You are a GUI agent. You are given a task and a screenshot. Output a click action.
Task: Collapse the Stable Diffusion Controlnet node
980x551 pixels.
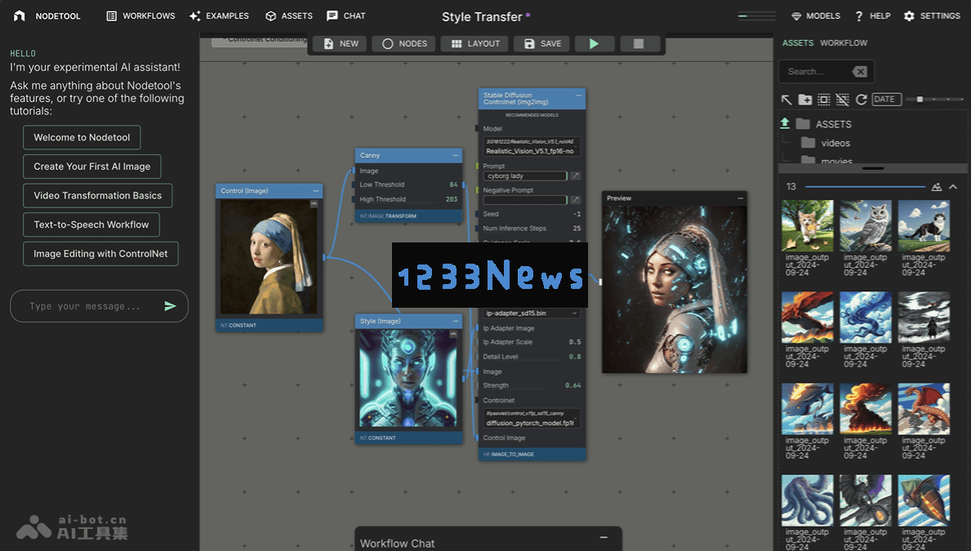[x=578, y=96]
